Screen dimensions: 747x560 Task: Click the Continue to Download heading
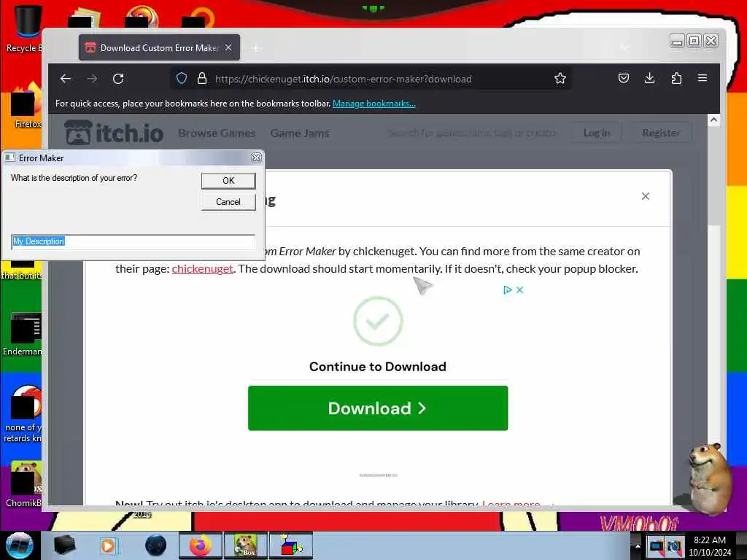(x=378, y=367)
